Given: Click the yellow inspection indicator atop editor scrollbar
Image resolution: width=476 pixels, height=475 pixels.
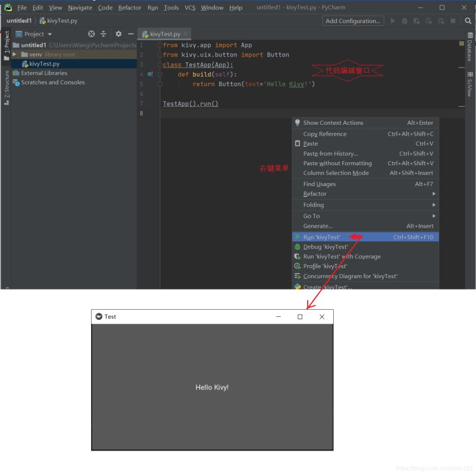Looking at the screenshot, I should 462,43.
